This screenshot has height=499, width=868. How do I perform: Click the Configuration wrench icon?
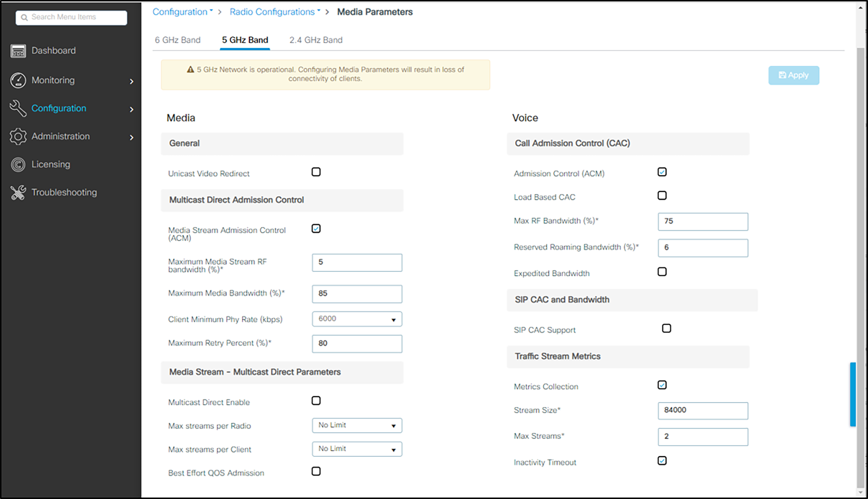tap(18, 108)
